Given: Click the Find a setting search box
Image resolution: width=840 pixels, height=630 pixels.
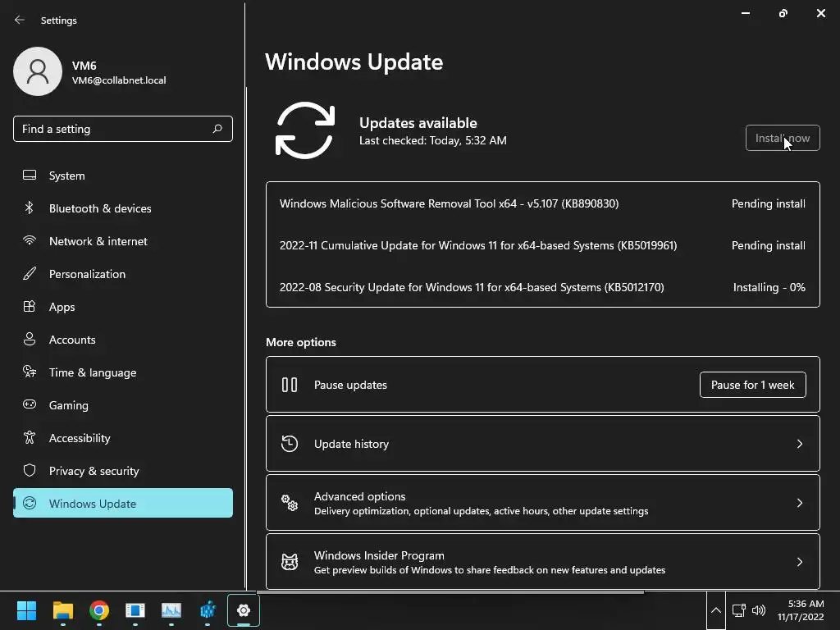Looking at the screenshot, I should tap(123, 129).
